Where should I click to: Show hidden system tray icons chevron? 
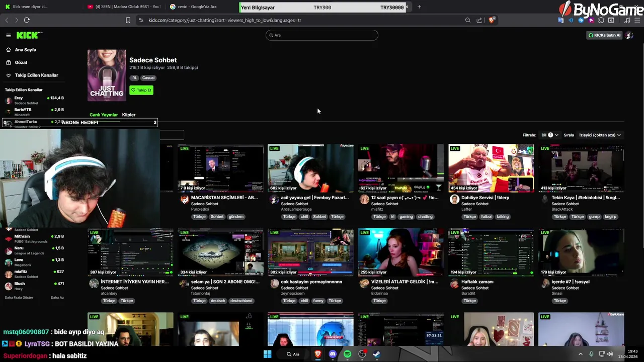pos(580,354)
